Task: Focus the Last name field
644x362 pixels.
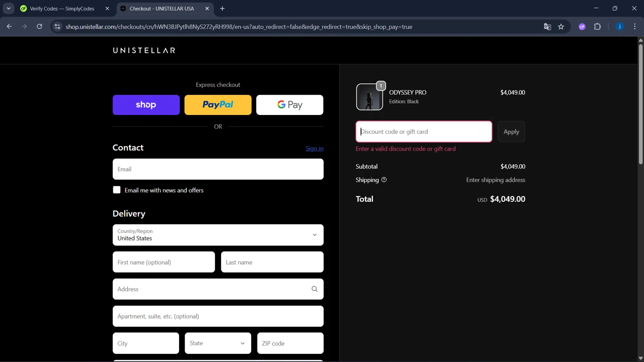Action: 272,262
